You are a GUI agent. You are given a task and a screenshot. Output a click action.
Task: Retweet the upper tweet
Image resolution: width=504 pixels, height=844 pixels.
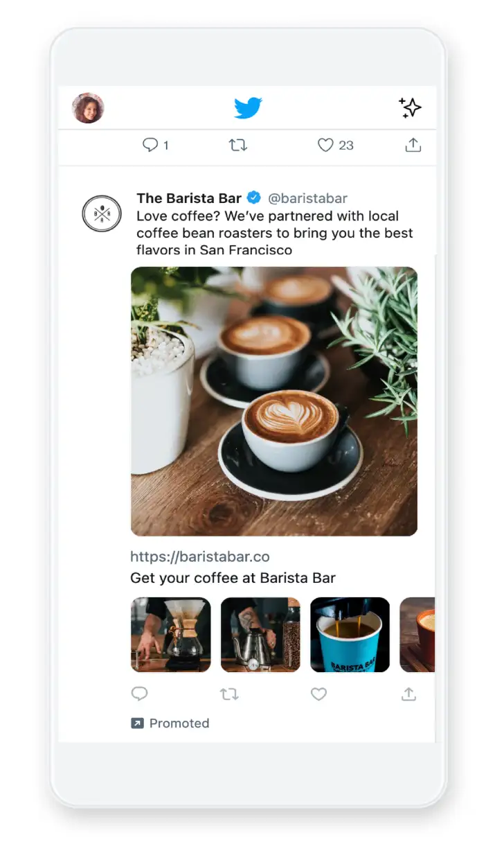pyautogui.click(x=238, y=145)
